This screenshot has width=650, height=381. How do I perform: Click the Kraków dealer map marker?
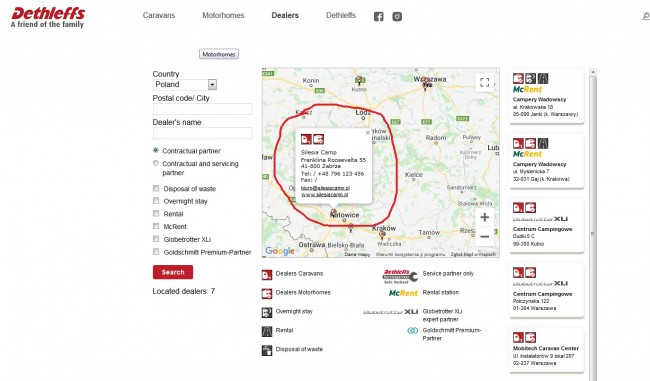coord(382,235)
